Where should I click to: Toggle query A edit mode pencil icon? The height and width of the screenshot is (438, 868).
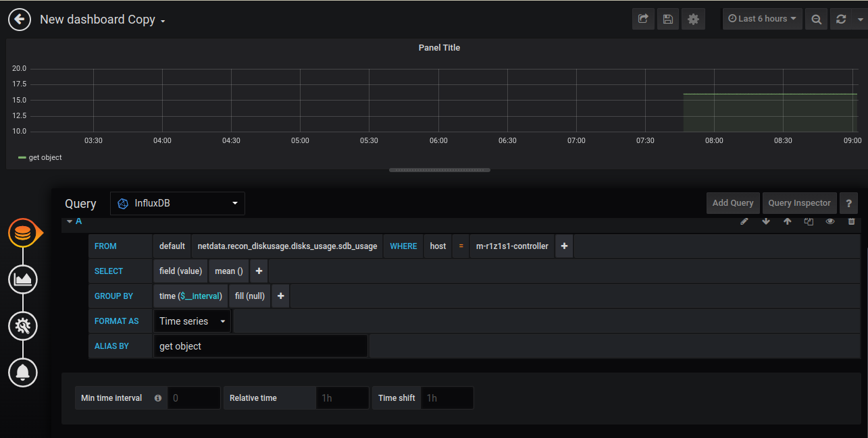(x=744, y=221)
